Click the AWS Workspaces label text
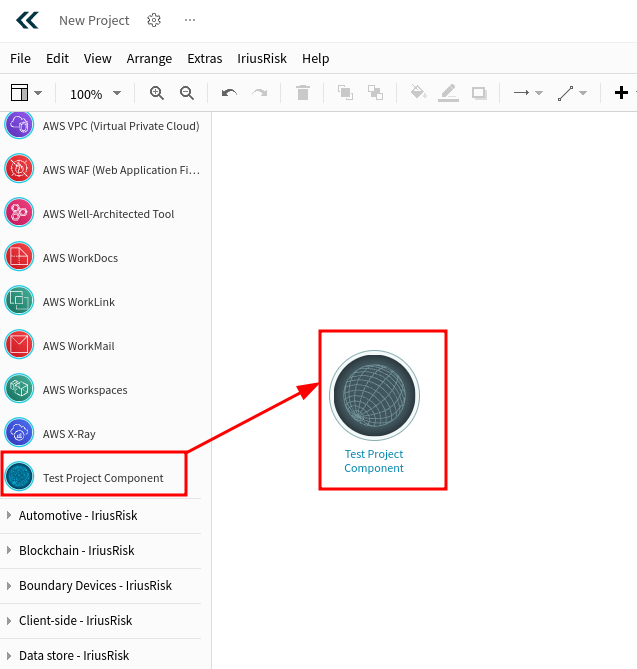This screenshot has height=669, width=637. tap(85, 390)
